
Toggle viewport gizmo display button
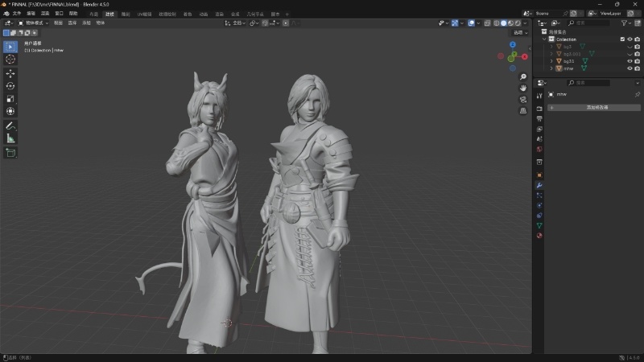(455, 23)
